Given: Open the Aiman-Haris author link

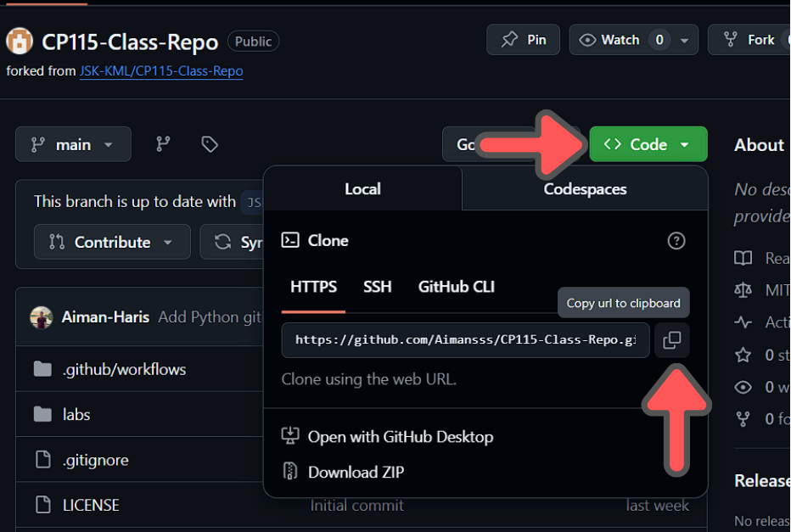Looking at the screenshot, I should pos(105,317).
